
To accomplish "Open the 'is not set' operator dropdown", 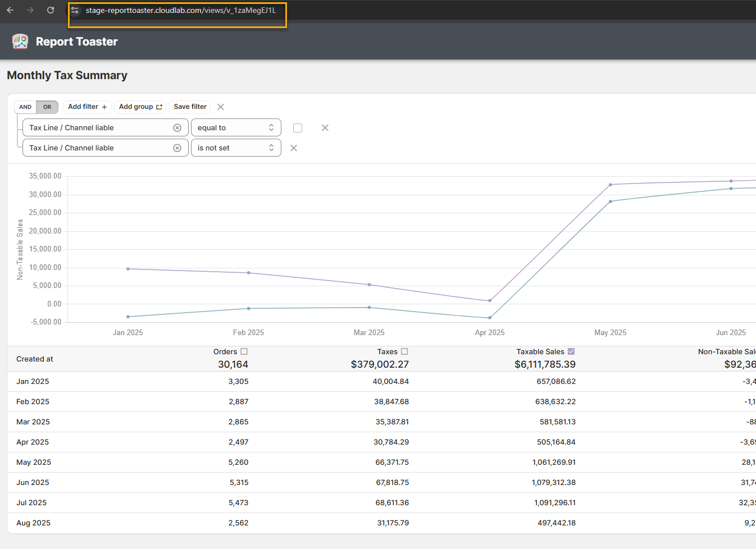I will tap(236, 148).
